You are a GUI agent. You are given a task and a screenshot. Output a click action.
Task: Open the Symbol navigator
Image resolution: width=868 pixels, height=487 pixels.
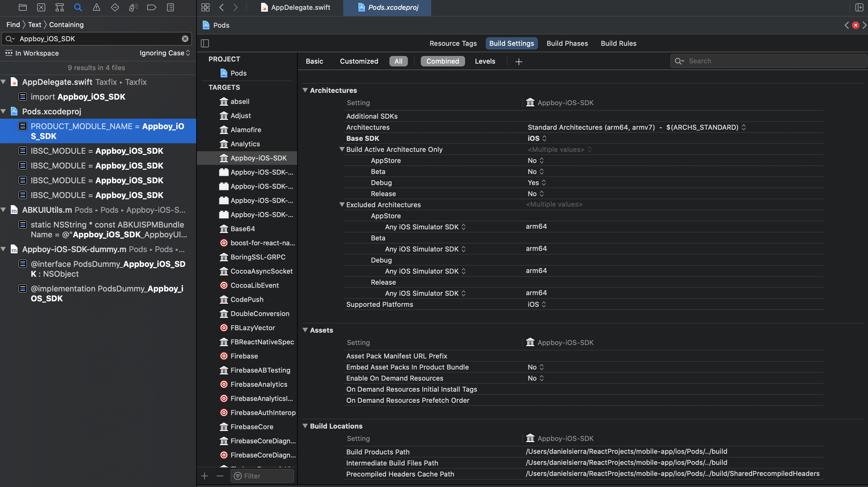pos(59,7)
